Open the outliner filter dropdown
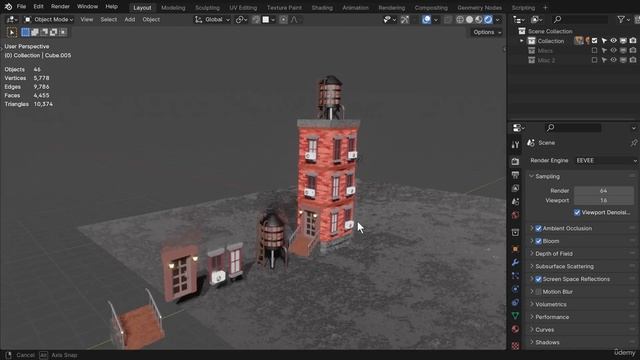The width and height of the screenshot is (640, 360). [x=623, y=20]
